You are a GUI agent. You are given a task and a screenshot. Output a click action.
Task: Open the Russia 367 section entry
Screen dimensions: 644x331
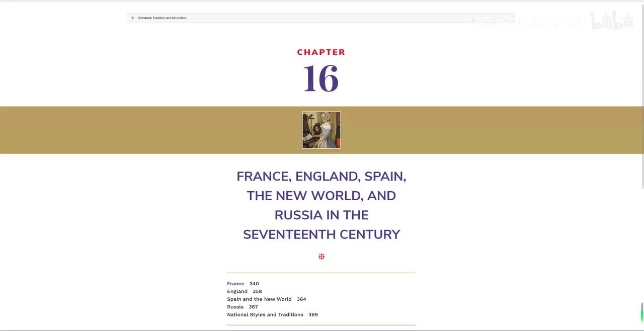click(x=243, y=307)
